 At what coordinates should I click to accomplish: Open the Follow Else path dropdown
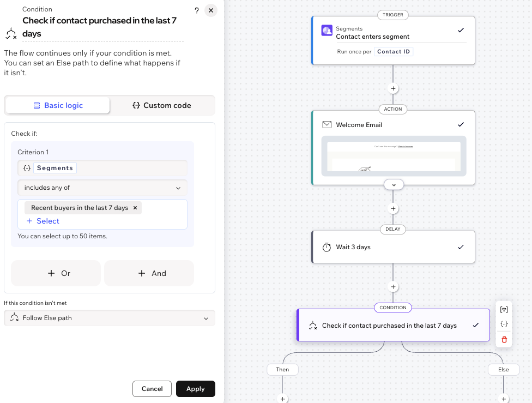[x=110, y=318]
